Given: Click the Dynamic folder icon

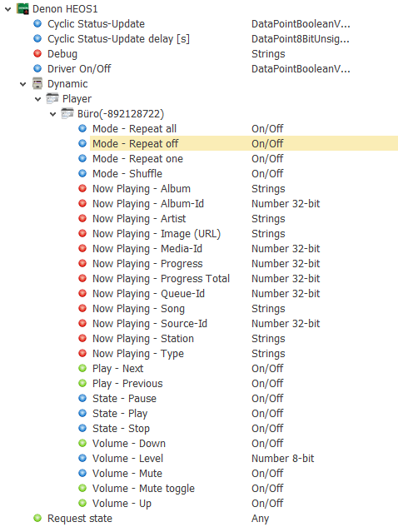Looking at the screenshot, I should click(x=37, y=83).
